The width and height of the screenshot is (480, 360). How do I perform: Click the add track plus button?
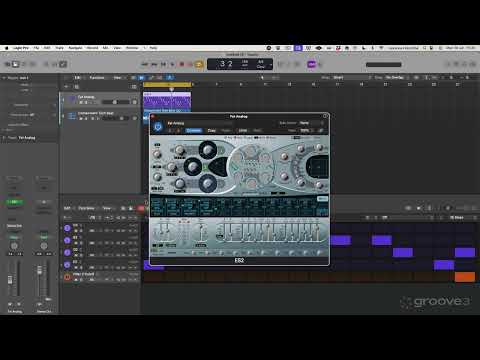click(66, 87)
